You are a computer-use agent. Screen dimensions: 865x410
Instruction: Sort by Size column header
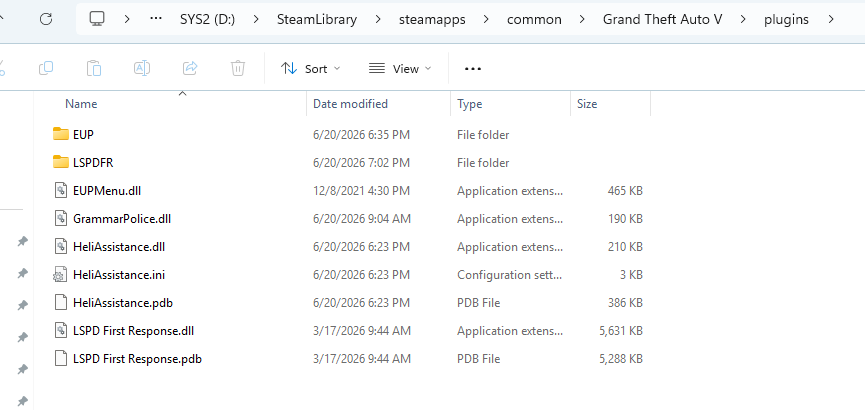coord(587,104)
